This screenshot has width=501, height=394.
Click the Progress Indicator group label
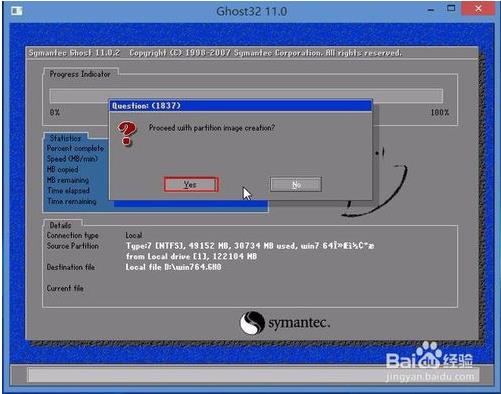tap(80, 74)
